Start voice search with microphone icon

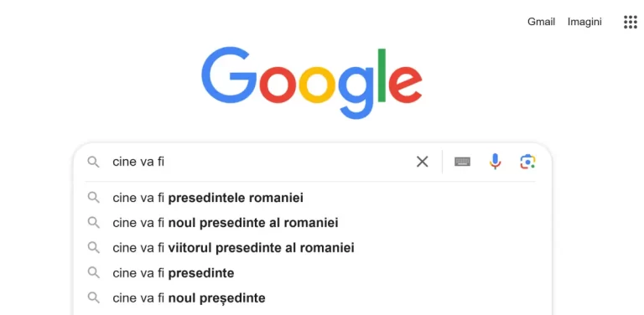496,162
